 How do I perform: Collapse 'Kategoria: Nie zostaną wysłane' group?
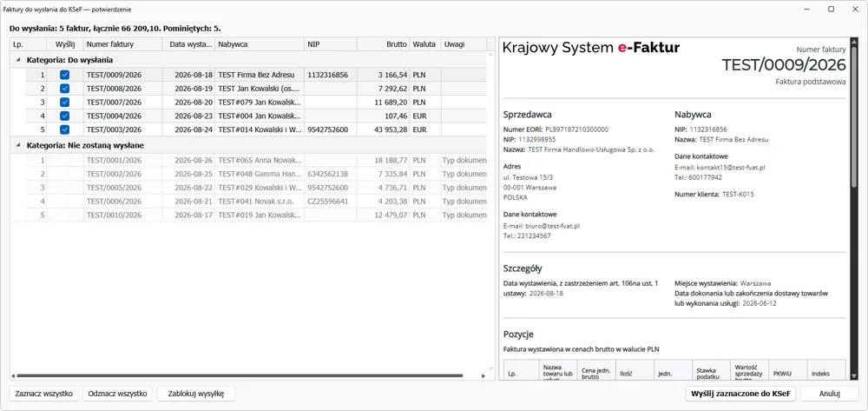17,146
